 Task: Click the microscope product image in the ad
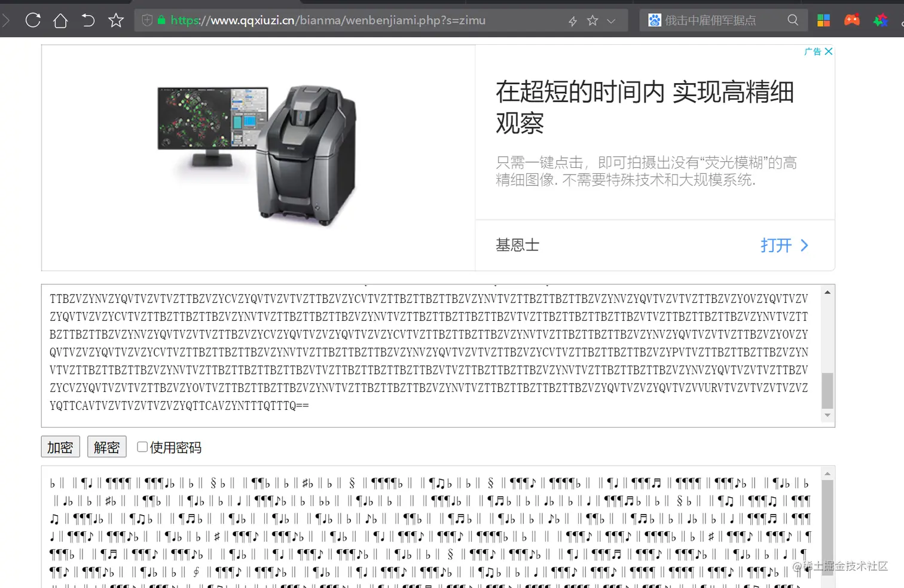257,155
